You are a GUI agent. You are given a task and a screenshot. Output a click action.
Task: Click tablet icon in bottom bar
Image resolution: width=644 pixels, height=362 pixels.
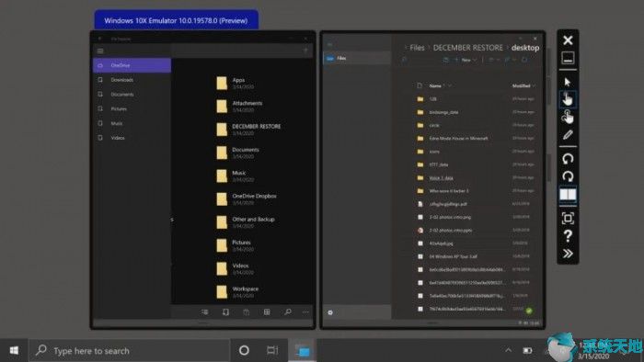pyautogui.click(x=225, y=312)
